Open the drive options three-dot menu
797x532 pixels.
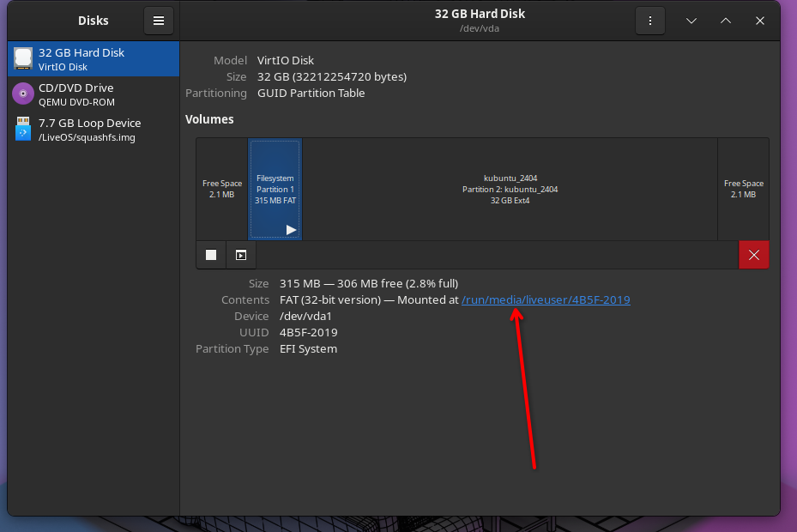pyautogui.click(x=650, y=21)
